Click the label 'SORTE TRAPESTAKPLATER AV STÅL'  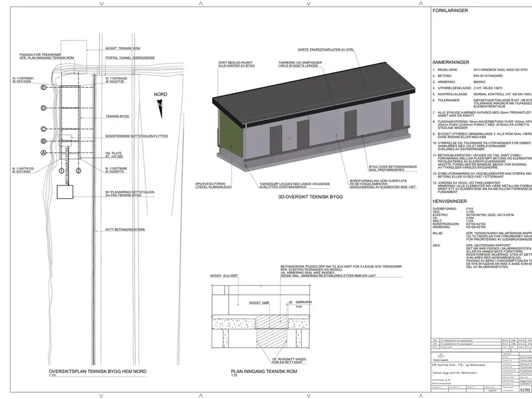point(326,50)
